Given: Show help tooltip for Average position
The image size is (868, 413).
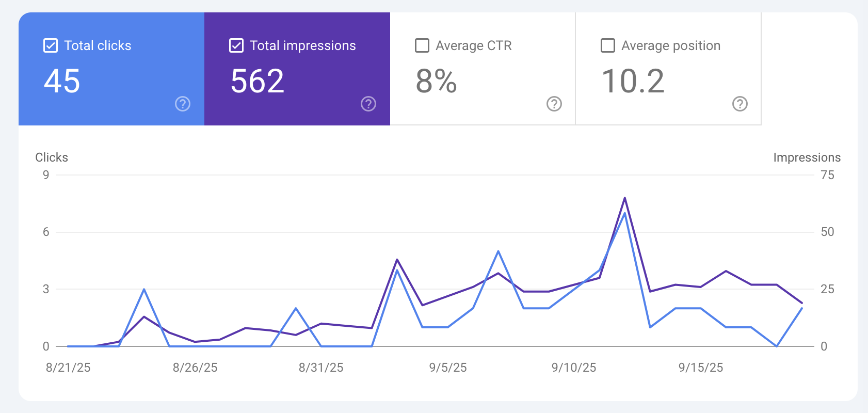Looking at the screenshot, I should [740, 104].
